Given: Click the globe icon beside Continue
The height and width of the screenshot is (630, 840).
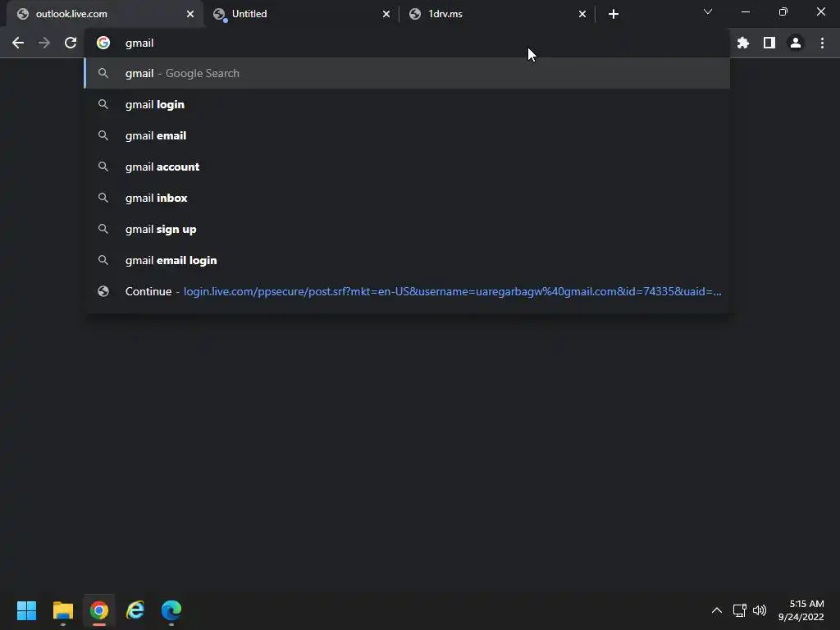Looking at the screenshot, I should pyautogui.click(x=103, y=291).
